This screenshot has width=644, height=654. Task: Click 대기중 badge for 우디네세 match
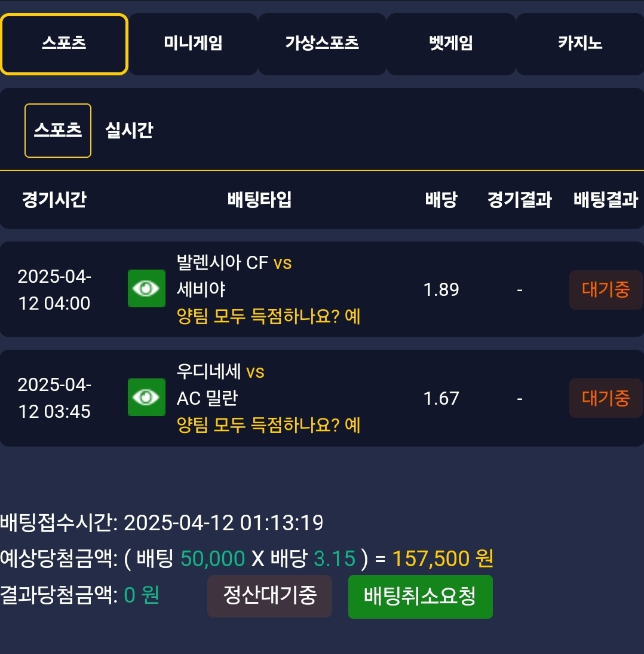click(606, 398)
